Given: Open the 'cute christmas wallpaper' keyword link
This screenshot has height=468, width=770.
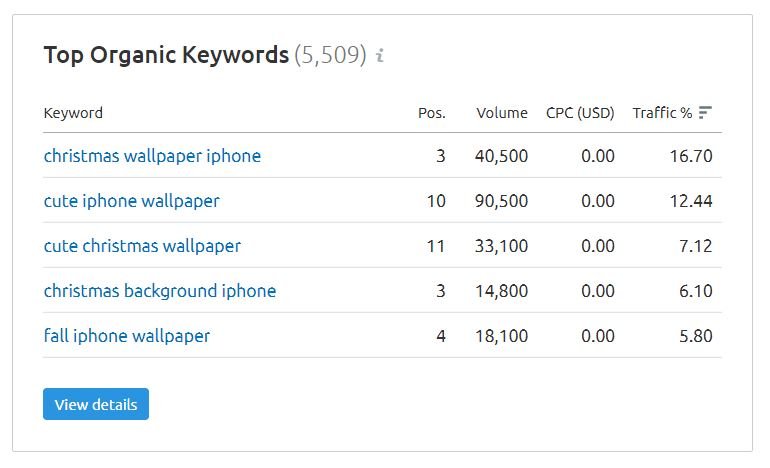Looking at the screenshot, I should (x=142, y=246).
